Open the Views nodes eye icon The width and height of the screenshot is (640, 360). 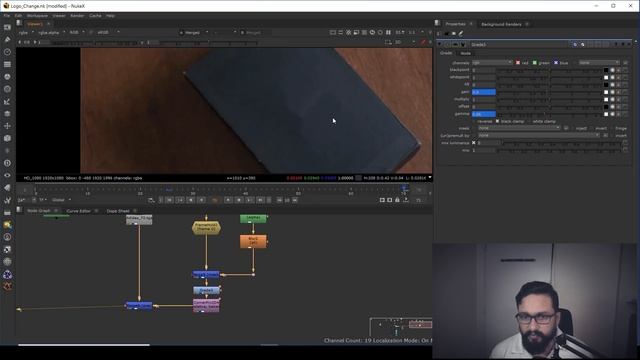7,175
